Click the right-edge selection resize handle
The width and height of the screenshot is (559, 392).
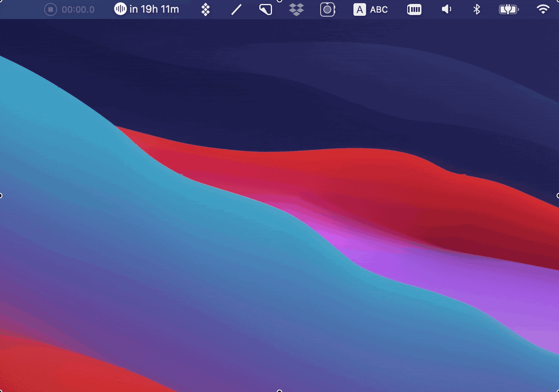(557, 196)
